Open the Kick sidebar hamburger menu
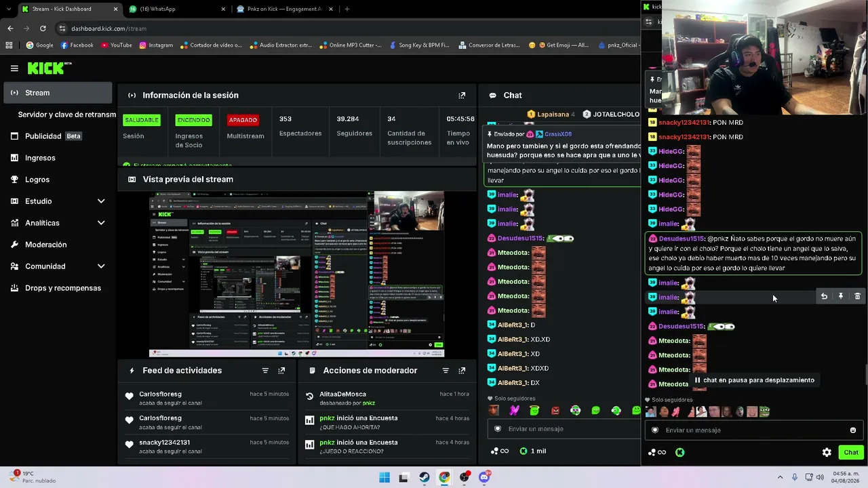 click(x=14, y=68)
